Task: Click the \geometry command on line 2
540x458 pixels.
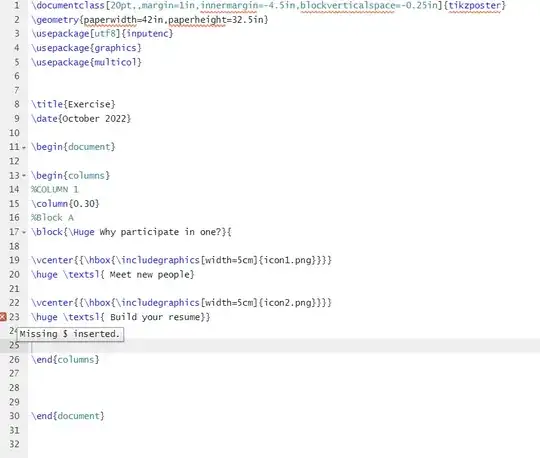Action: (55, 20)
